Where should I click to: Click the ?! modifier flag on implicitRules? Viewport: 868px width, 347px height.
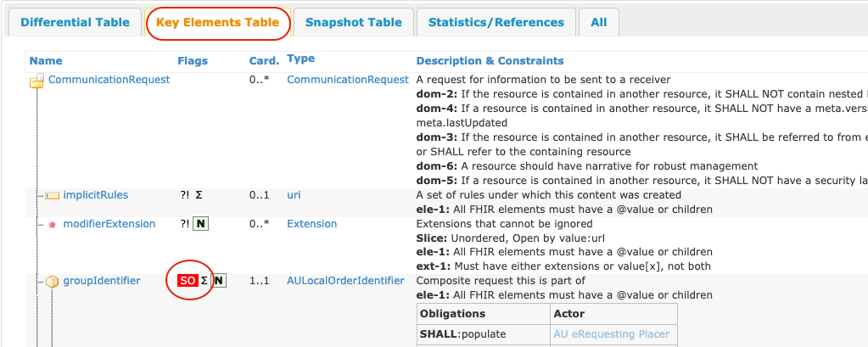185,195
